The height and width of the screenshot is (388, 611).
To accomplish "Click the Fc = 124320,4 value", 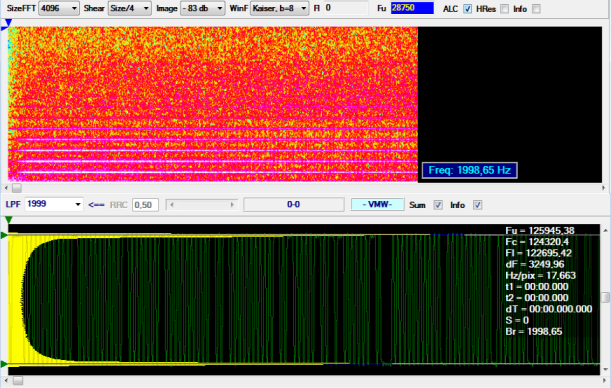I will tap(537, 242).
